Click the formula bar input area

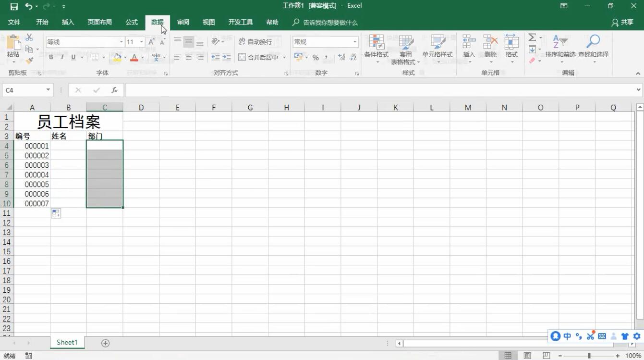pos(380,90)
